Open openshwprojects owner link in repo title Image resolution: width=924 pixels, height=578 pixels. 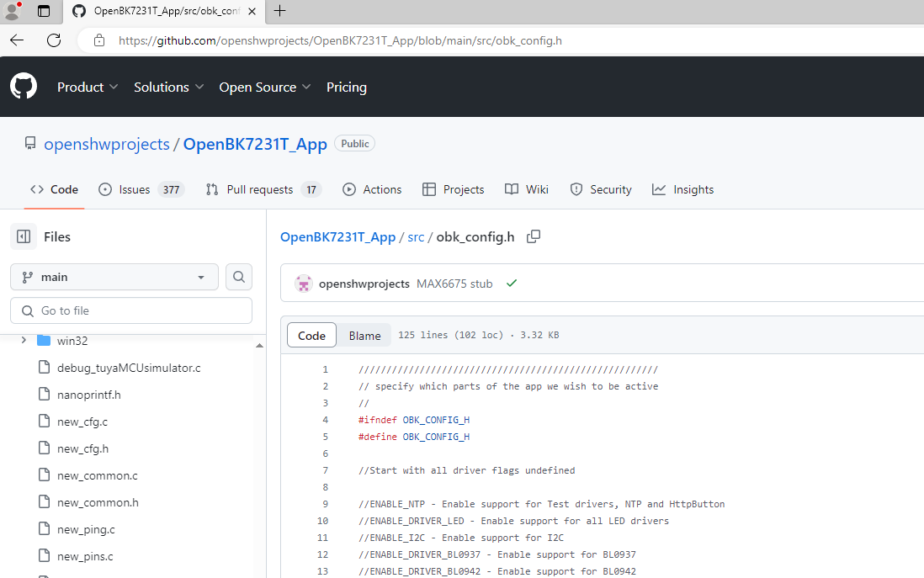[x=107, y=145]
